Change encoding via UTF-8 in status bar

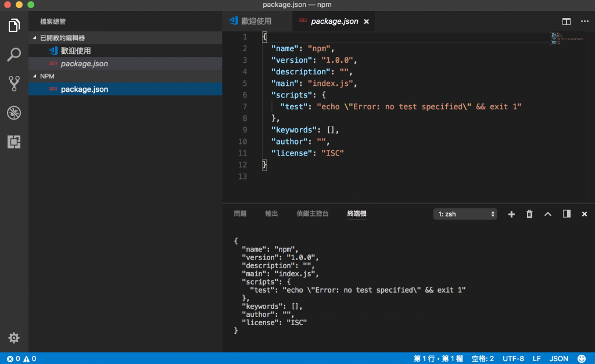click(x=513, y=359)
